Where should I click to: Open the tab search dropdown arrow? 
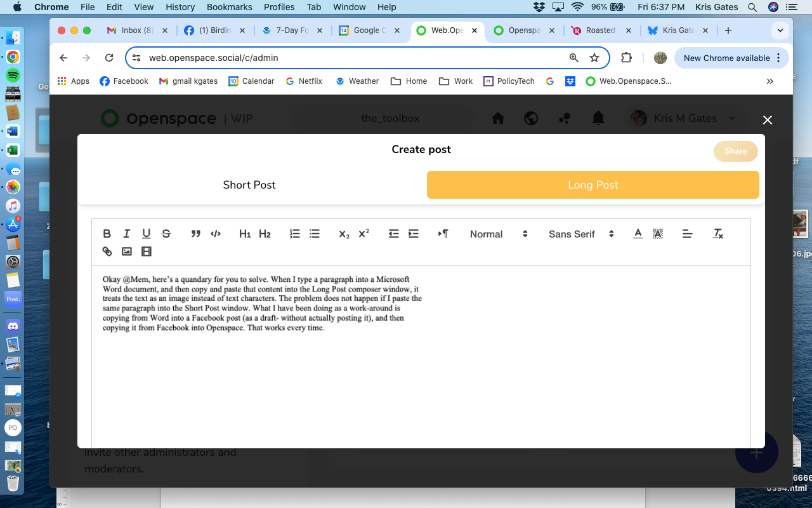780,30
